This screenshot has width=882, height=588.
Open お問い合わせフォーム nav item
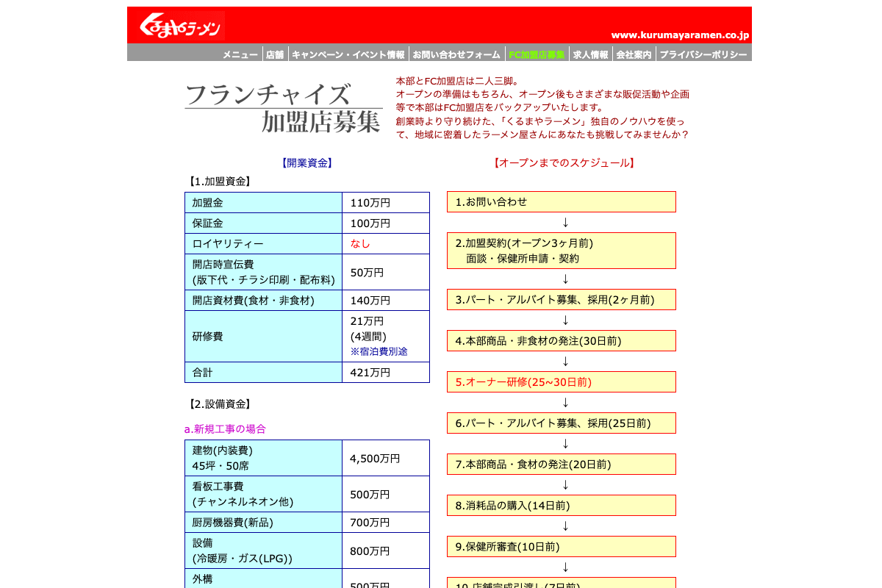(x=456, y=54)
